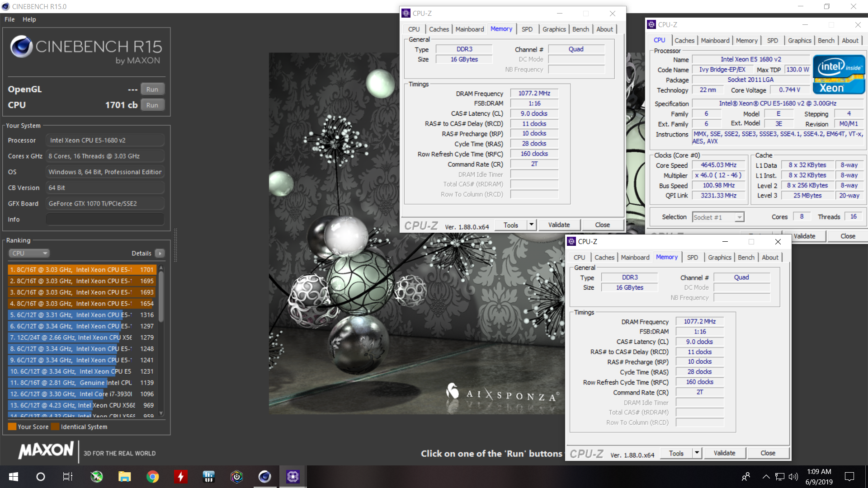Click CPU-Z icon in top Memory window title

tap(406, 13)
